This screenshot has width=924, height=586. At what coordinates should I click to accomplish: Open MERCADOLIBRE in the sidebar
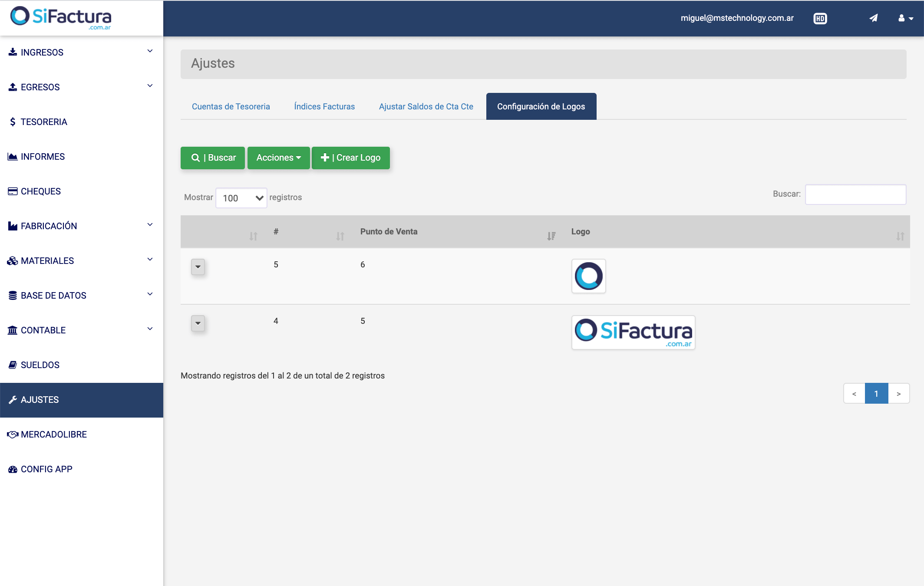click(x=82, y=435)
